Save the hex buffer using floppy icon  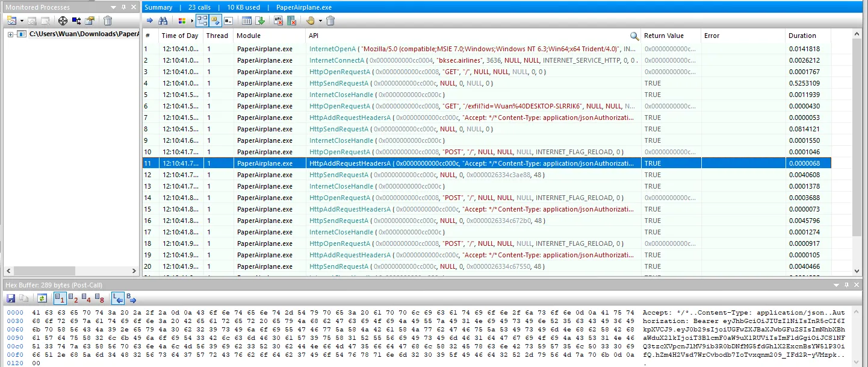pyautogui.click(x=11, y=298)
